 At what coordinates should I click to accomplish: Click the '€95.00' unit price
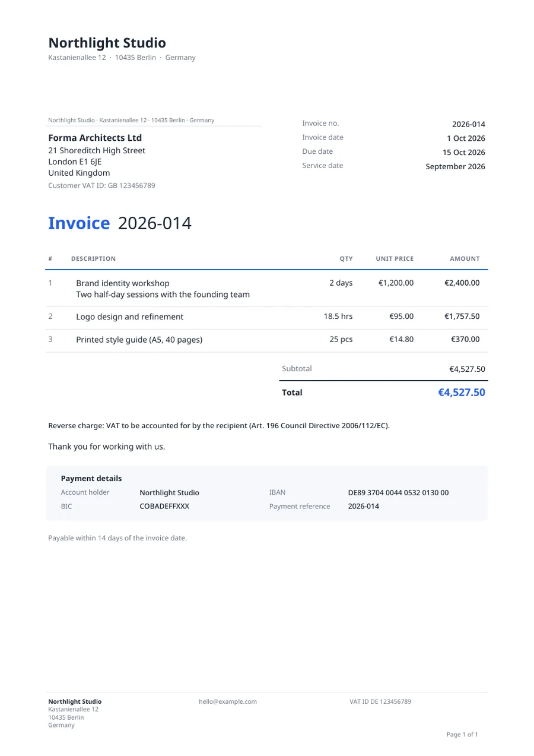pyautogui.click(x=401, y=317)
